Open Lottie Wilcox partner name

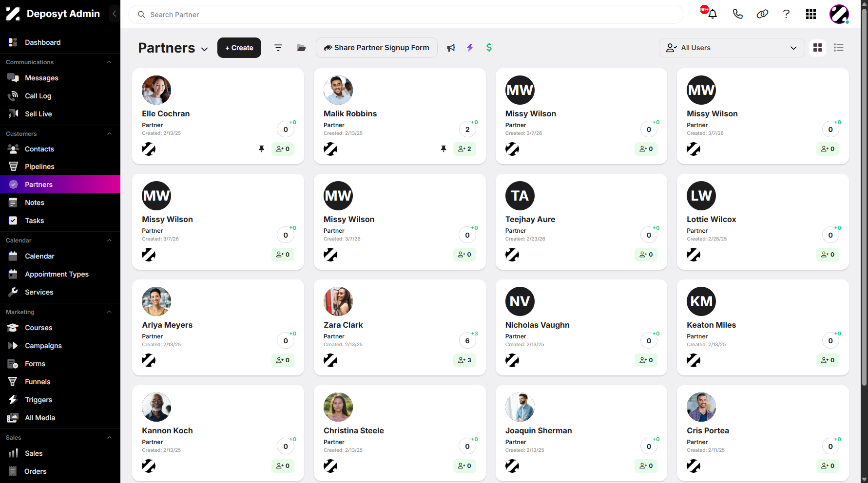click(x=711, y=220)
